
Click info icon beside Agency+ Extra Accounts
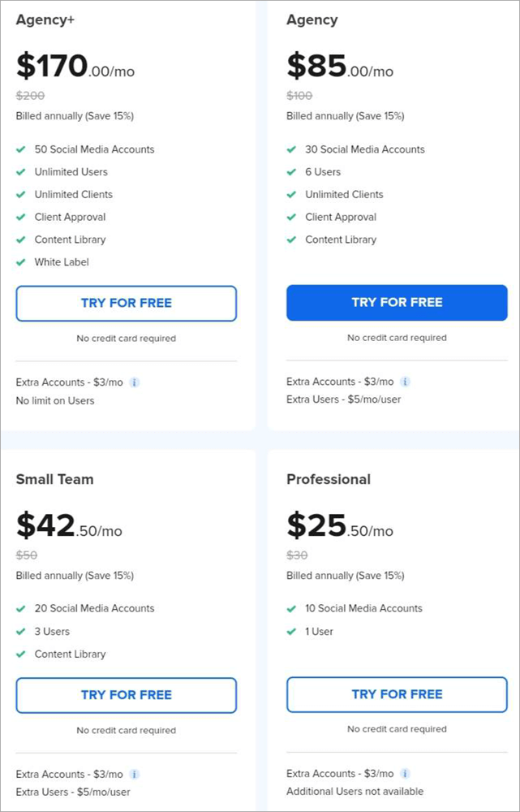[135, 382]
